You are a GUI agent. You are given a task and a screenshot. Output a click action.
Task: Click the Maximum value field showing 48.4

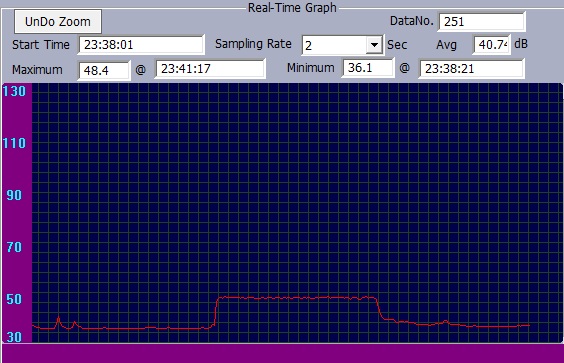point(104,70)
